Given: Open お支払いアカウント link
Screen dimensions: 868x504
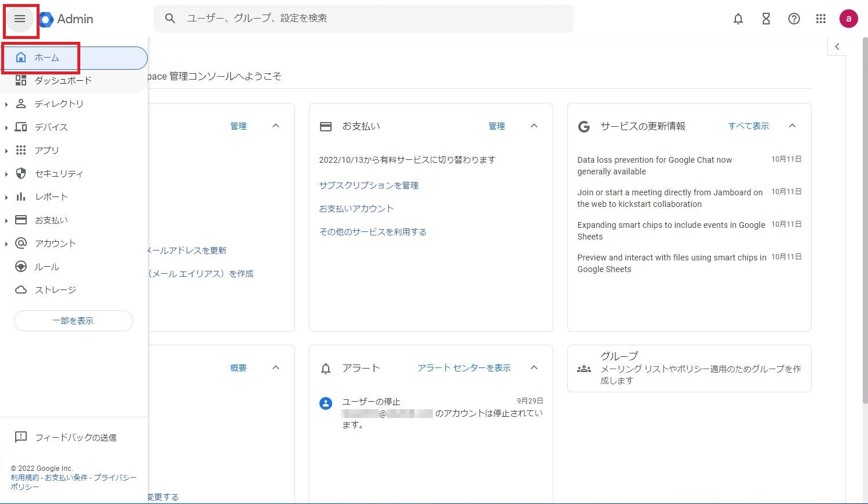Looking at the screenshot, I should (x=357, y=209).
